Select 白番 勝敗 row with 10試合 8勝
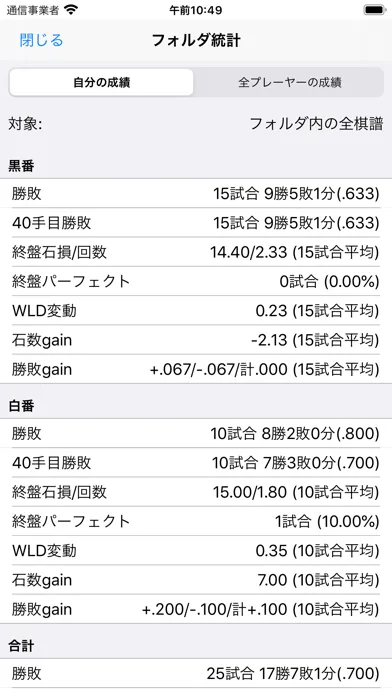Screen dimensions: 392x696 click(196, 433)
